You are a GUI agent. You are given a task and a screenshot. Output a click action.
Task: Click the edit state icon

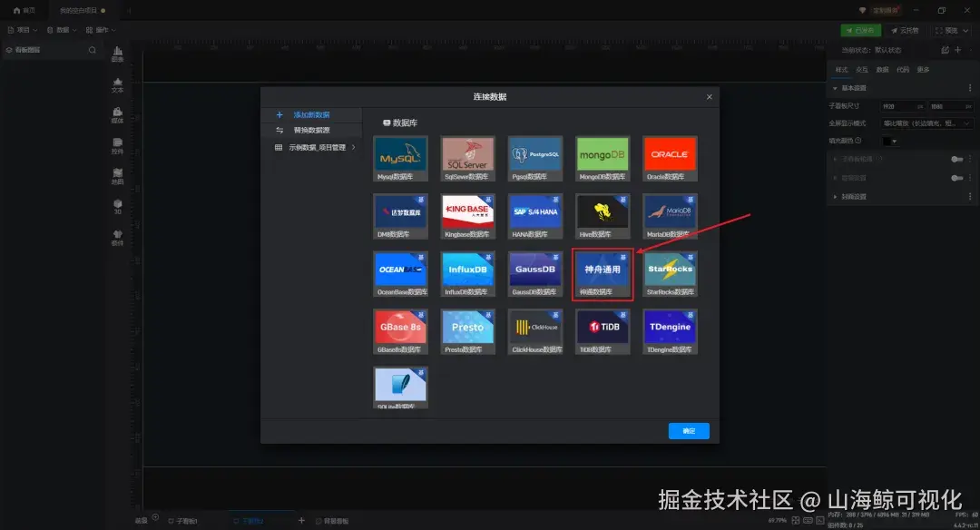(x=945, y=50)
